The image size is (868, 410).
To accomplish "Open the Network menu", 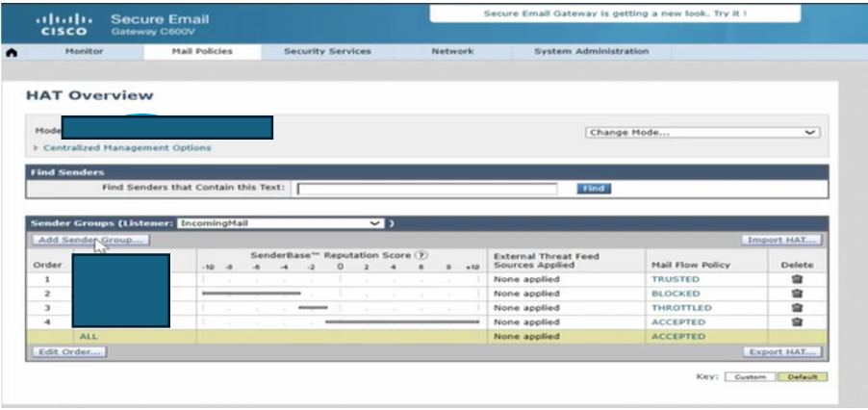I will click(452, 52).
